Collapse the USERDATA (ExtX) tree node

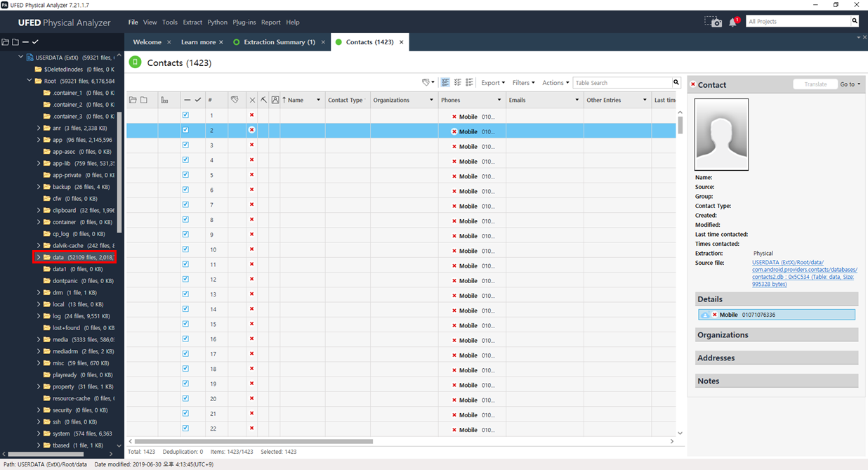click(x=21, y=58)
